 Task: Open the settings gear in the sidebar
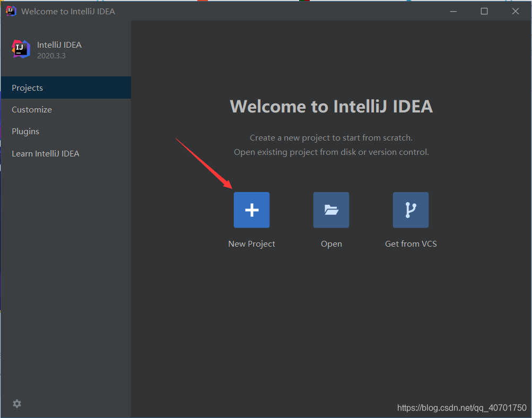pyautogui.click(x=17, y=403)
